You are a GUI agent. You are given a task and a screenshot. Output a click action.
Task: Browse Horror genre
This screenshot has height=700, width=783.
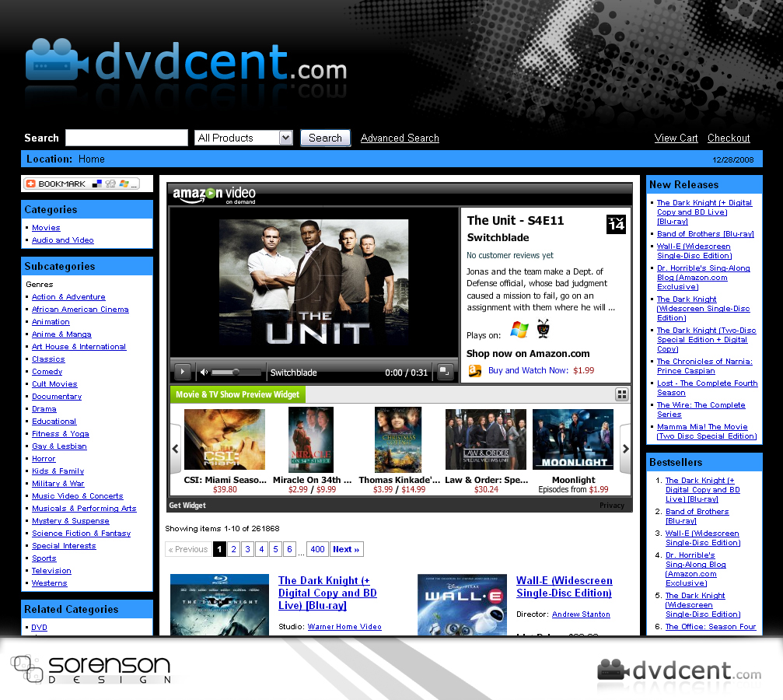(x=44, y=459)
